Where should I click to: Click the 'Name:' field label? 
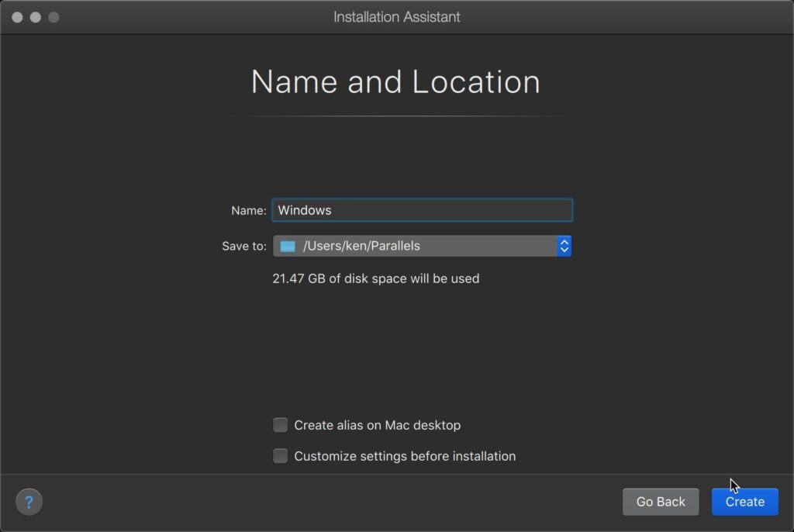coord(248,210)
